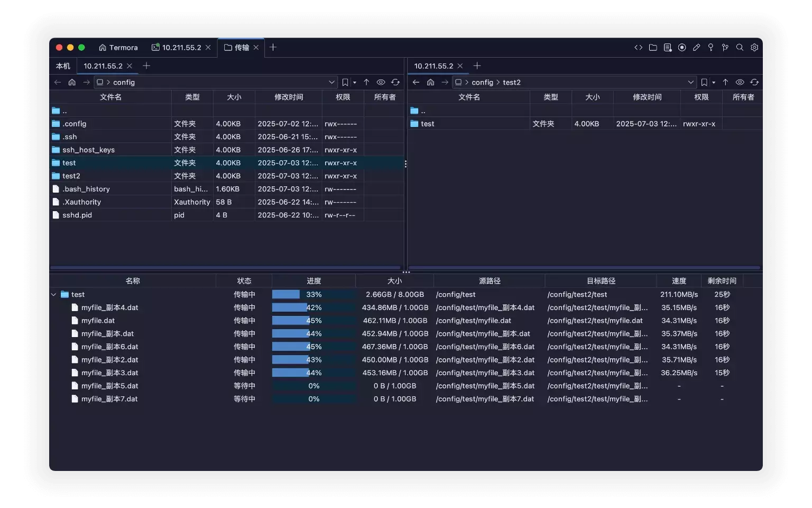The height and width of the screenshot is (508, 812).
Task: Select the ssh_host_keys folder row
Action: pyautogui.click(x=88, y=150)
